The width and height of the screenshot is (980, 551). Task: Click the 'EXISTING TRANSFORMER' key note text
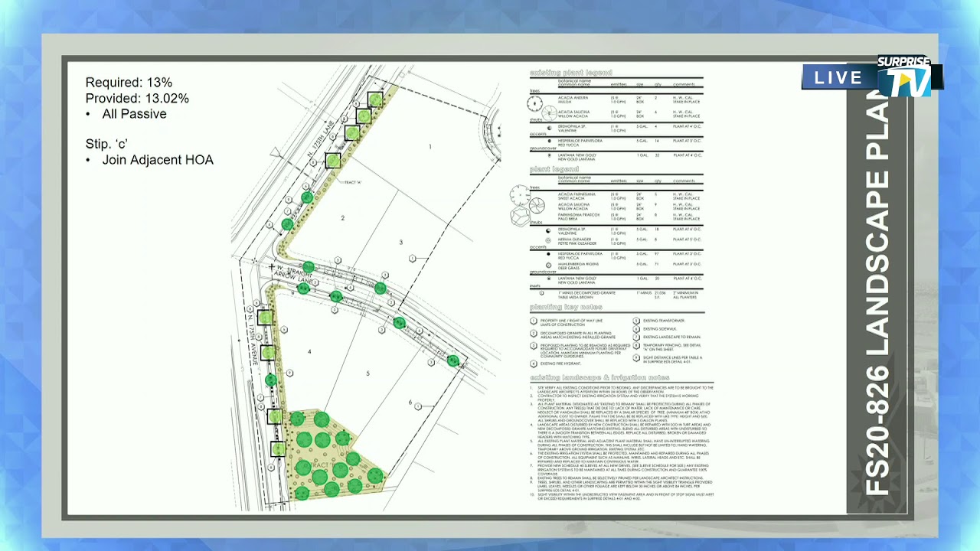pos(664,321)
